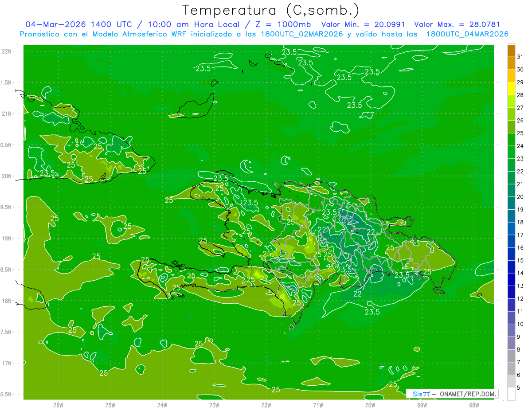Click the "76W" longitude axis label

pyautogui.click(x=58, y=405)
